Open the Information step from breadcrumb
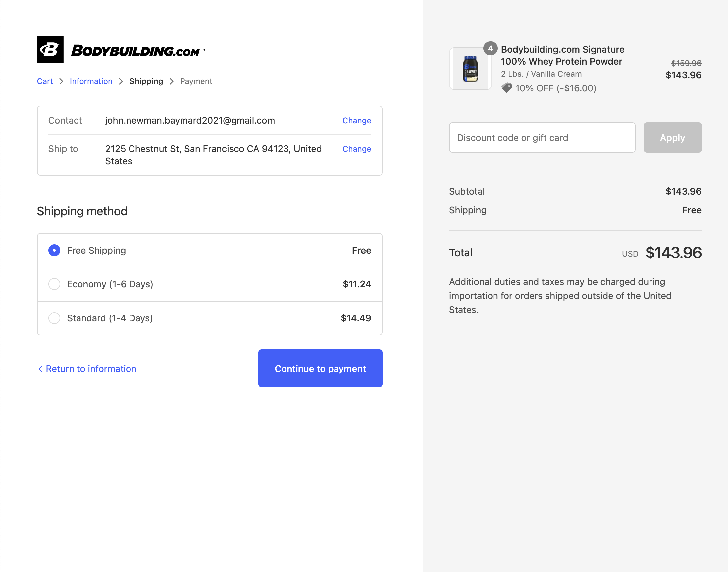728x572 pixels. click(91, 81)
